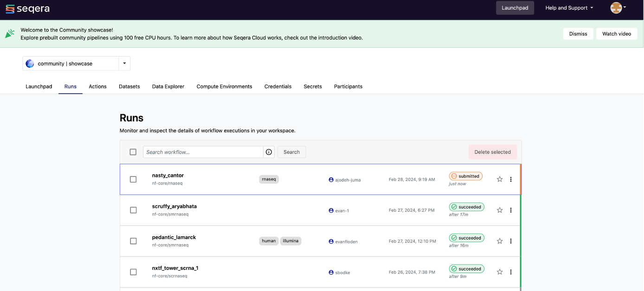Star the nxtf_tower_scrna_1 run
This screenshot has height=291, width=644.
(500, 272)
